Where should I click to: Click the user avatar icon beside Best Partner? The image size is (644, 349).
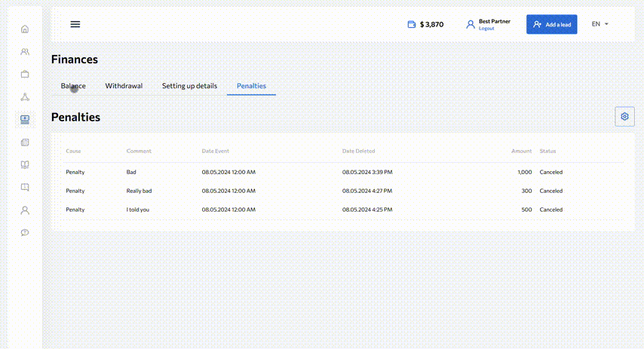click(x=471, y=25)
